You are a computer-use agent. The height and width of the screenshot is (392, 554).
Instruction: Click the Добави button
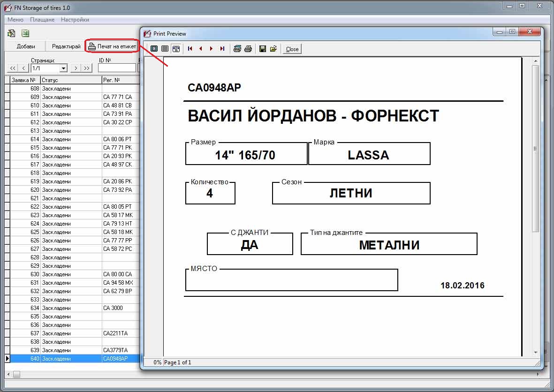pos(26,46)
